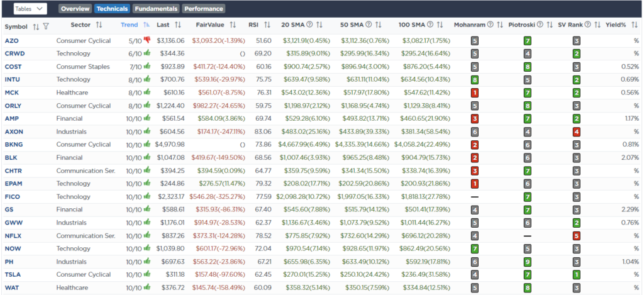This screenshot has width=644, height=295.
Task: Click the Symbol column filter funnel icon
Action: [x=46, y=26]
